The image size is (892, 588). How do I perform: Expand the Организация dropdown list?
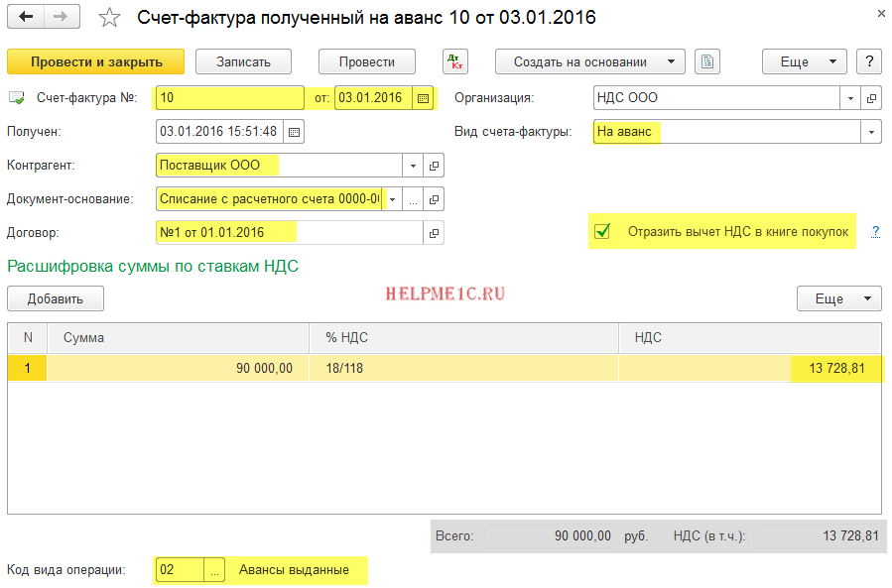[850, 98]
